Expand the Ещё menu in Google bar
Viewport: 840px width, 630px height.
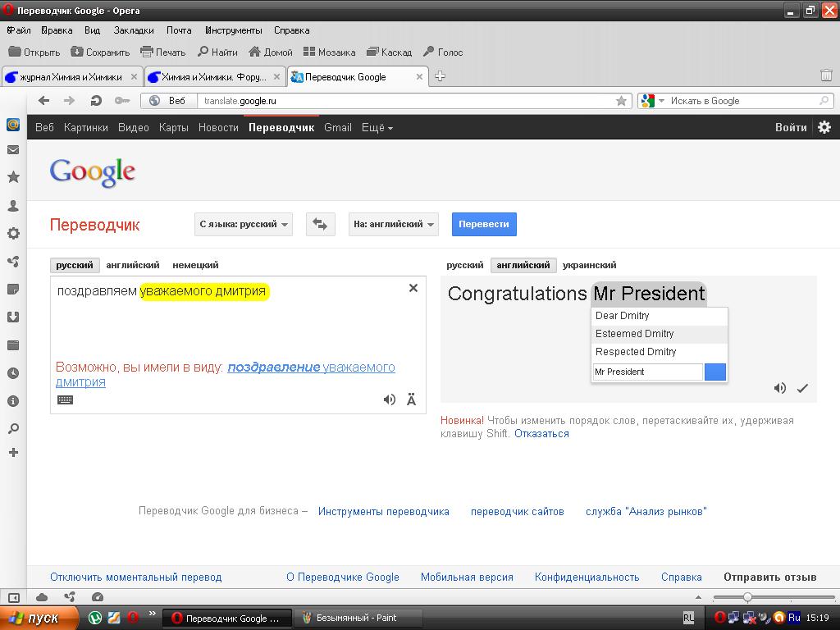tap(377, 127)
